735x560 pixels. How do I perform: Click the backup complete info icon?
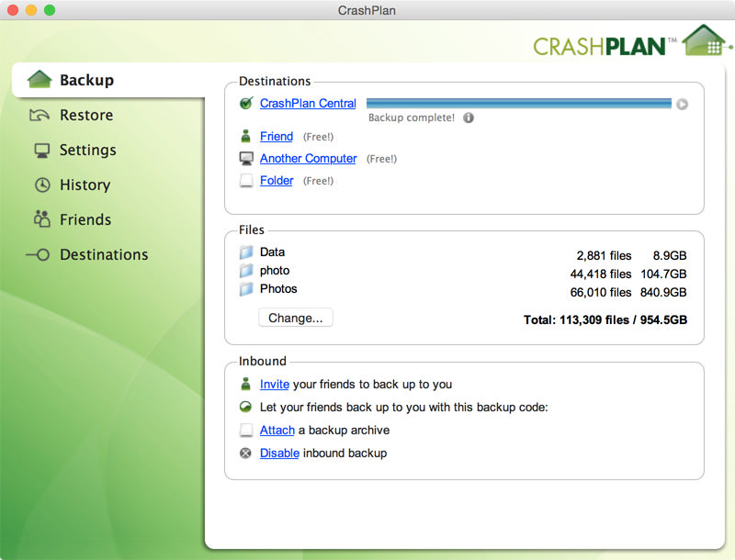(469, 118)
